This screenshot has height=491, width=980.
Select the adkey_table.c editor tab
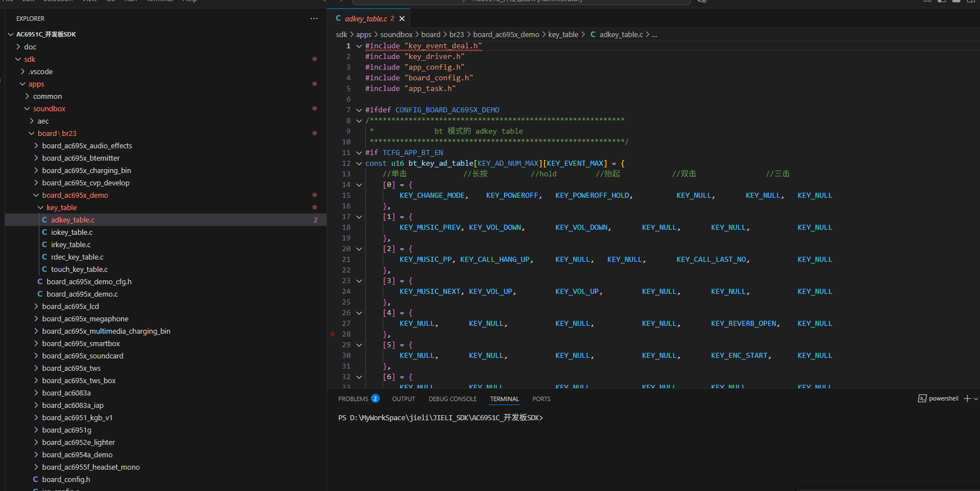click(x=369, y=19)
